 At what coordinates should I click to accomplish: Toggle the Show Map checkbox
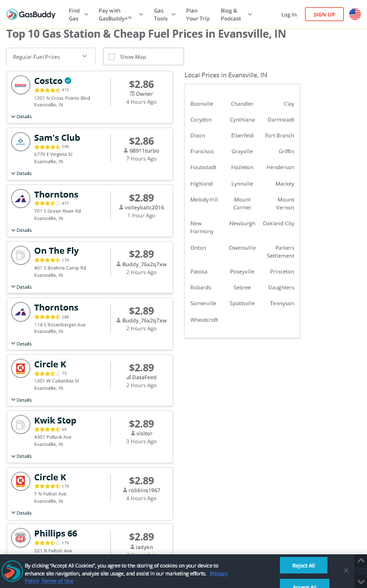(x=112, y=57)
